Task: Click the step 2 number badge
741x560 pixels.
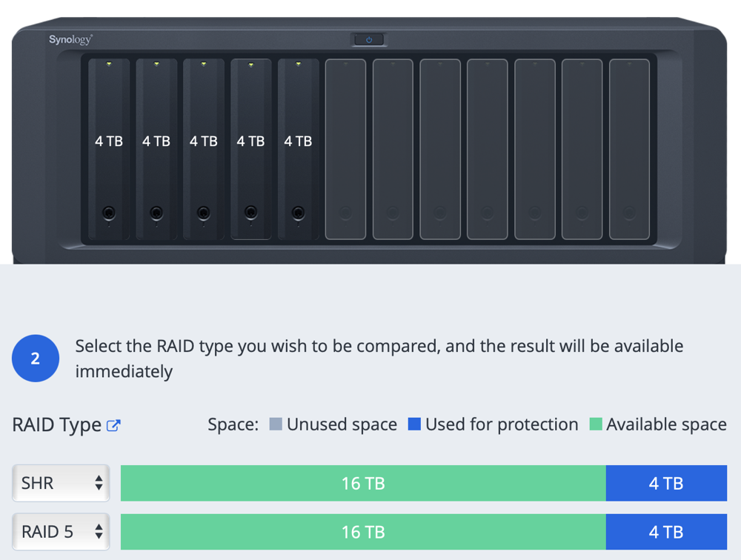Action: (36, 359)
